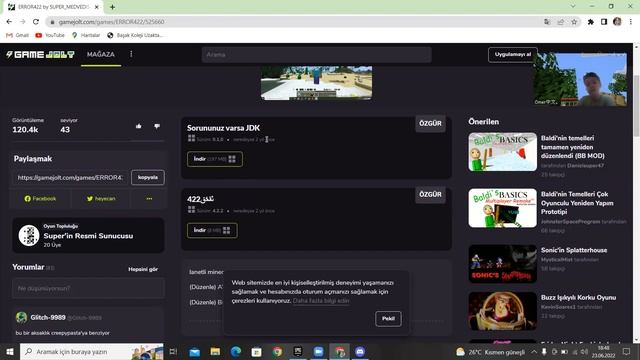Open the Windows Start menu

pos(10,351)
